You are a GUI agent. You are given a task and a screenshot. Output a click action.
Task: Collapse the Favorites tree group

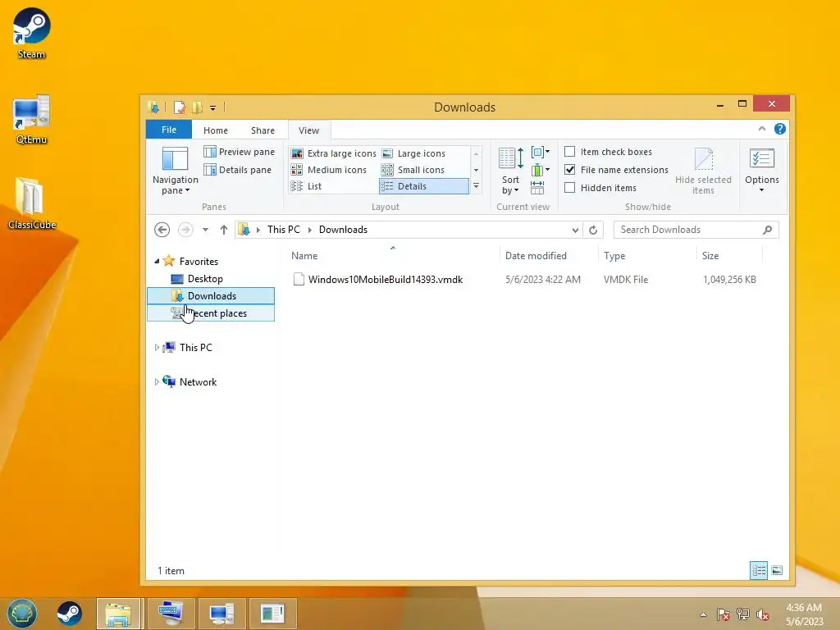pos(157,262)
